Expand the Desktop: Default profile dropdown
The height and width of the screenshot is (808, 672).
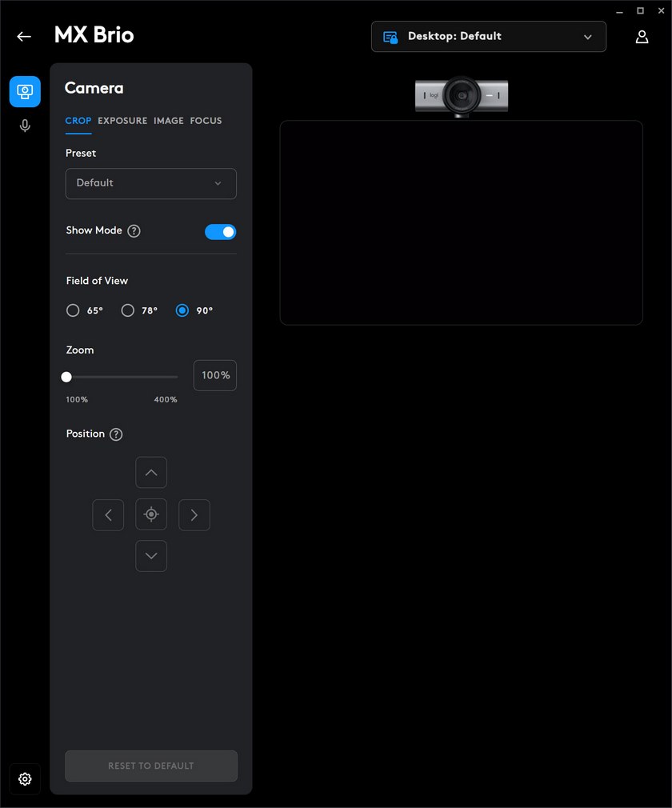click(x=489, y=37)
